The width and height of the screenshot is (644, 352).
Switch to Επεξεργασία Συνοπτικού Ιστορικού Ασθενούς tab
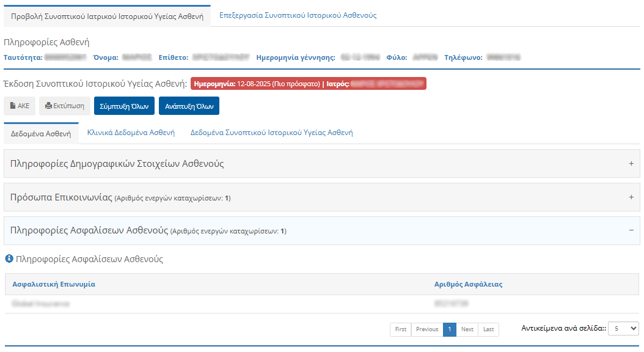click(x=298, y=15)
